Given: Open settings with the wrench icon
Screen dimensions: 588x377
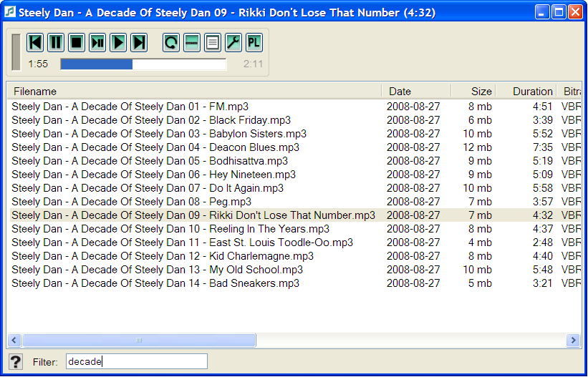Looking at the screenshot, I should [x=233, y=42].
